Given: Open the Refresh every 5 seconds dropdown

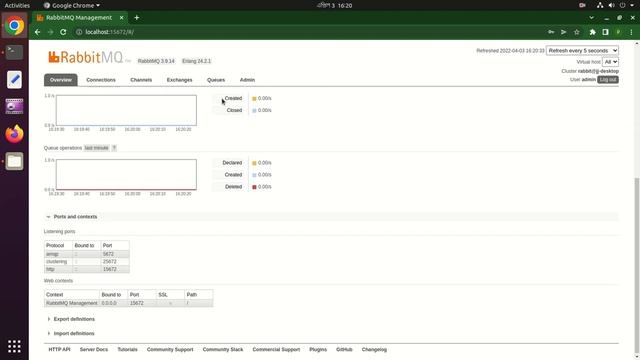Looking at the screenshot, I should pos(582,51).
